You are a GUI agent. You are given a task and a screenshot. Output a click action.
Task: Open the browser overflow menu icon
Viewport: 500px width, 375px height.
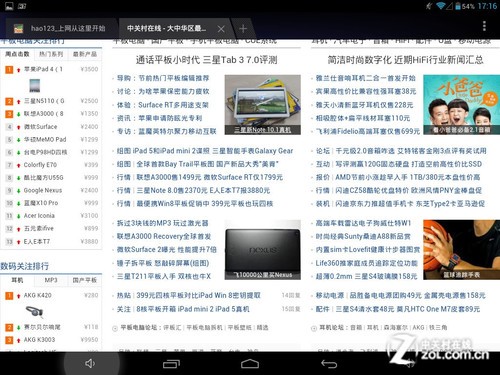[x=484, y=26]
